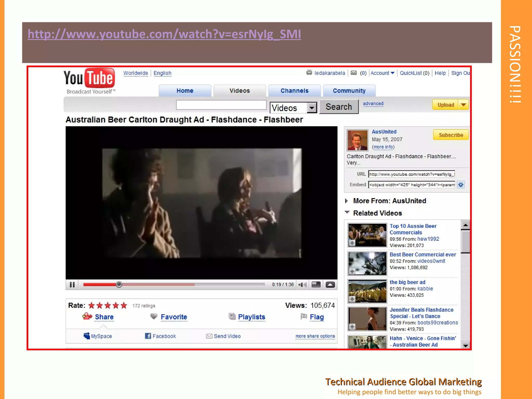532x399 pixels.
Task: Toggle the video size using the player screen icon
Action: (316, 285)
